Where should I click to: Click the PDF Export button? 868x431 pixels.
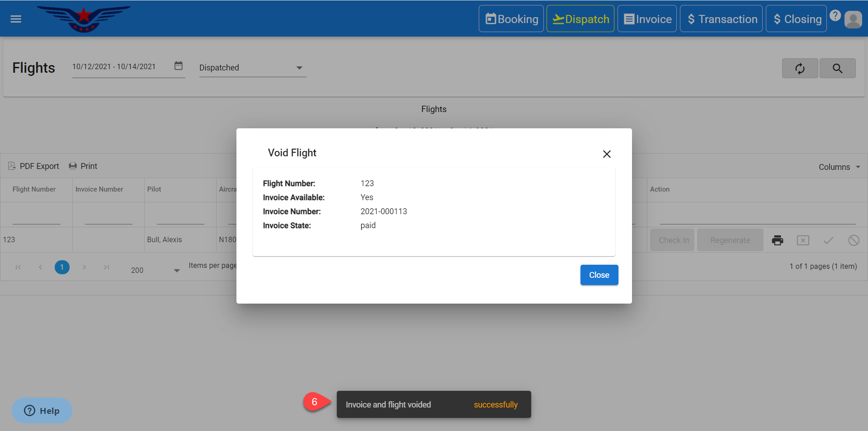click(34, 166)
